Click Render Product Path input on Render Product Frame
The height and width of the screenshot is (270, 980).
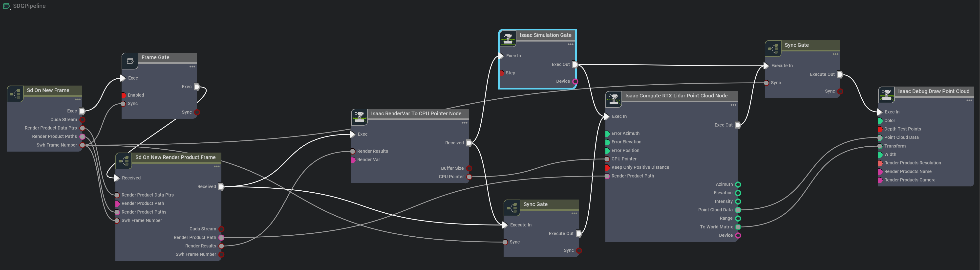[x=117, y=204]
